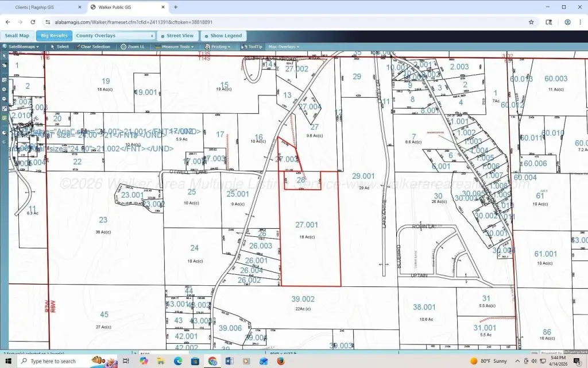This screenshot has width=588, height=368.
Task: Open Chrome three-dot menu
Action: (579, 22)
